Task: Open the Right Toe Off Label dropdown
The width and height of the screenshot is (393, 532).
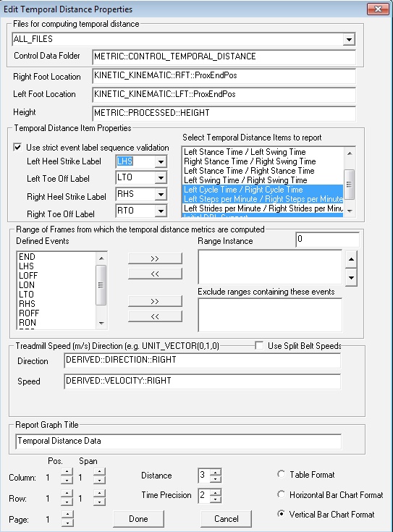Action: (x=161, y=211)
